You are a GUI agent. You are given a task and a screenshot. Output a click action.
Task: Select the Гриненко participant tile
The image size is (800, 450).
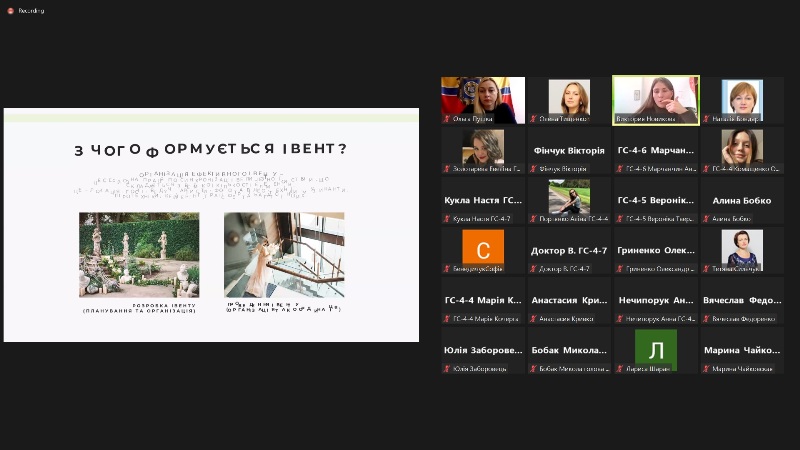coord(656,250)
